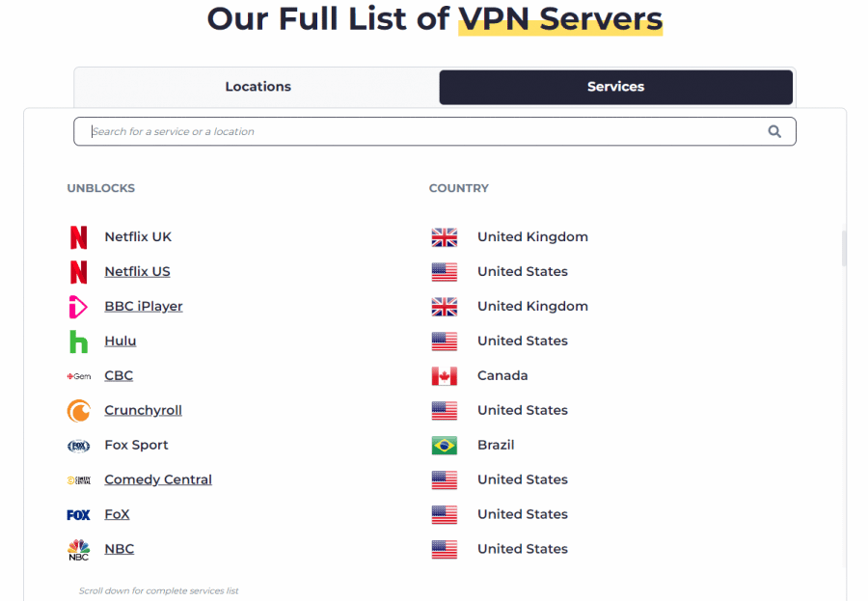868x601 pixels.
Task: Click the Netflix US logo icon
Action: coord(79,272)
